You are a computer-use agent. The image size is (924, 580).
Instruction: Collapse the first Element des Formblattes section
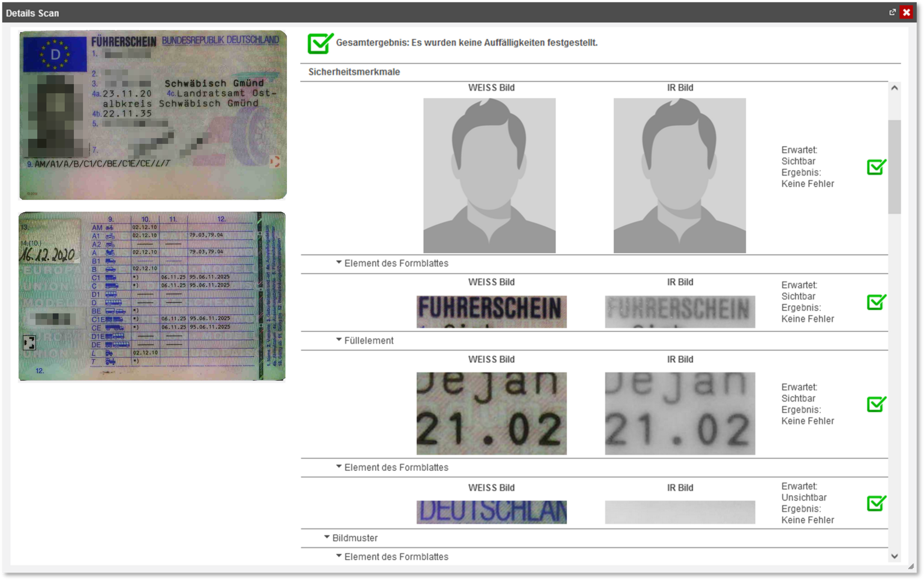pyautogui.click(x=339, y=263)
